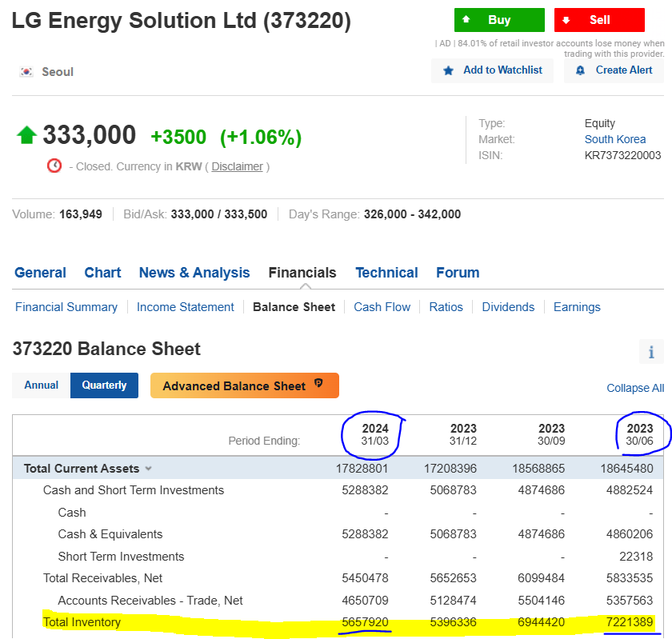Go to the Forum tab
Viewport: 672px width, 639px height.
tap(458, 273)
